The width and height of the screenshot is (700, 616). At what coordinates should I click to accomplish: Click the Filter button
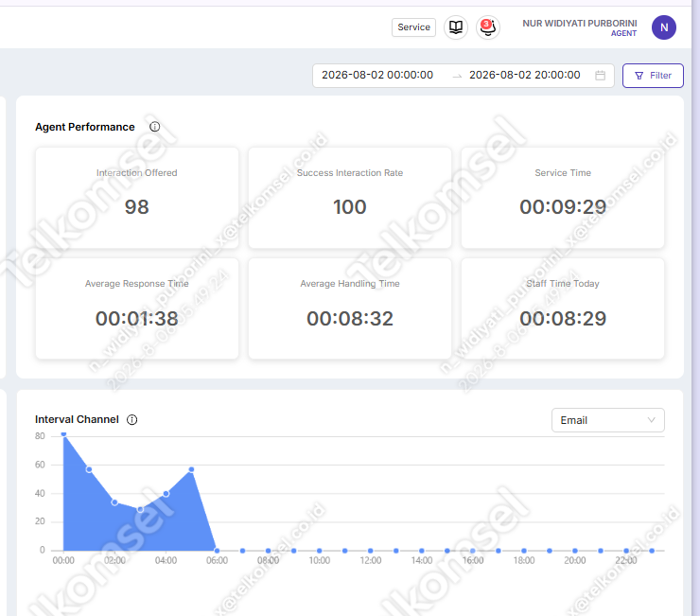point(653,76)
